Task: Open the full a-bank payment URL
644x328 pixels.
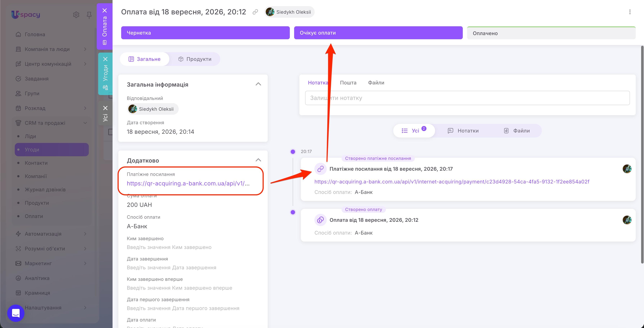Action: [x=452, y=182]
